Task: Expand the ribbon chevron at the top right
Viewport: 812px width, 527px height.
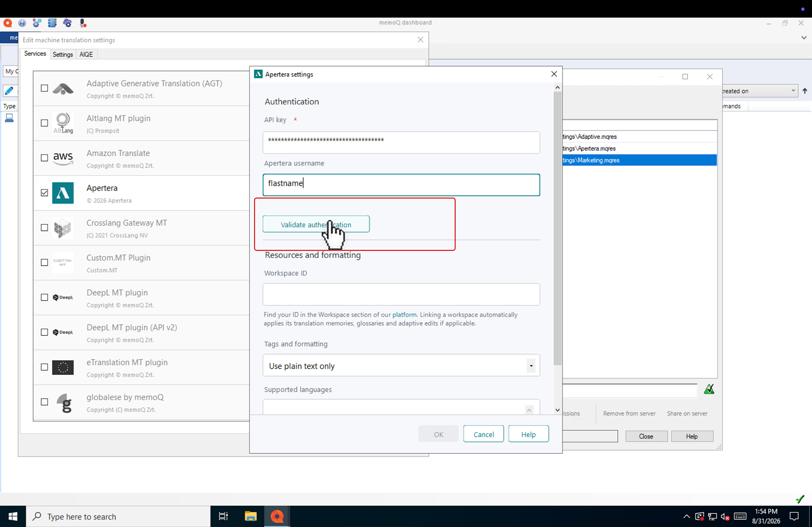Action: 804,38
